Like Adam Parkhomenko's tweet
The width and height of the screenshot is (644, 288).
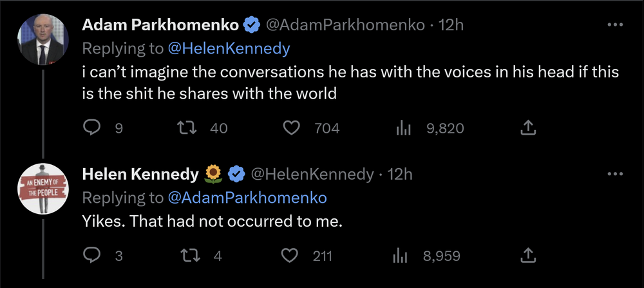tap(292, 128)
